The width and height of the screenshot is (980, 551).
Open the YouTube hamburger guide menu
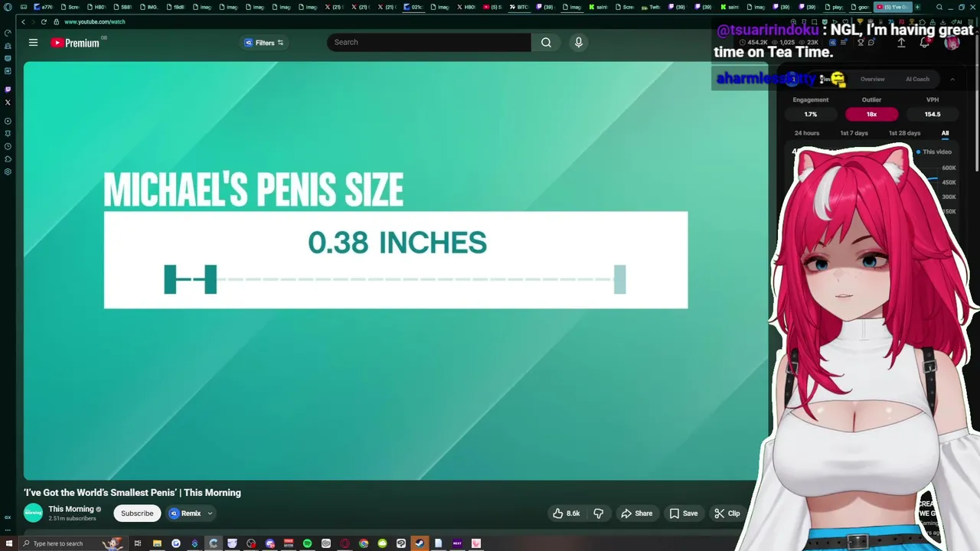click(33, 43)
